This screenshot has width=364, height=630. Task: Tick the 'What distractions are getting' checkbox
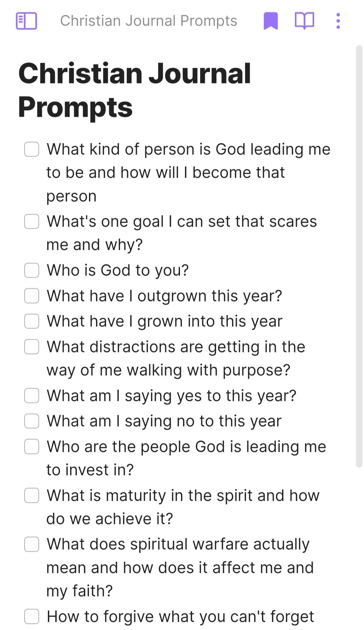pos(32,347)
